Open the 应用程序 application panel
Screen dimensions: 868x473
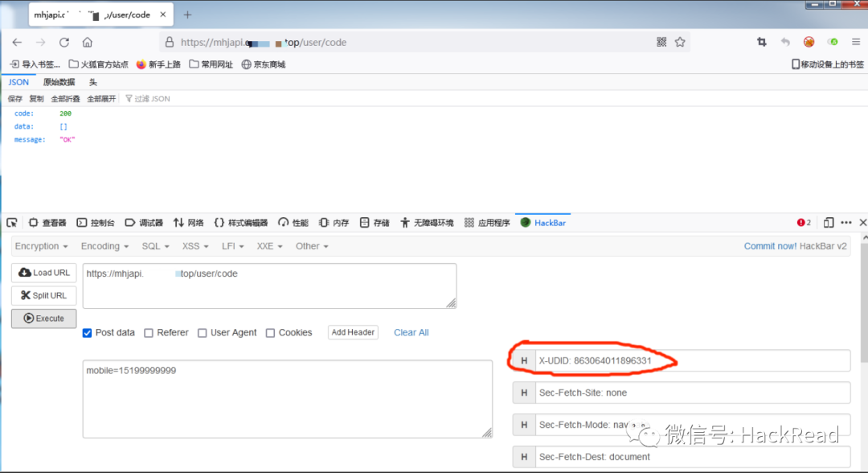coord(487,223)
